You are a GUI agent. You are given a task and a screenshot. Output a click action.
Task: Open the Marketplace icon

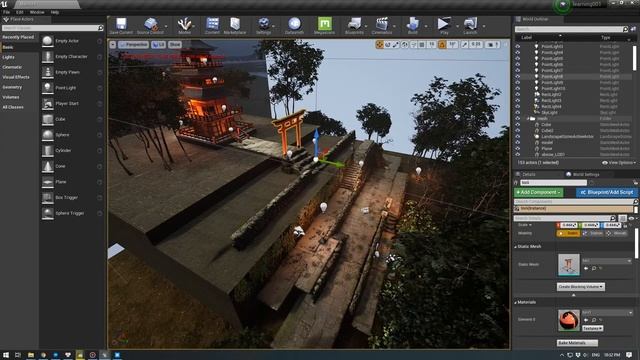[x=235, y=24]
